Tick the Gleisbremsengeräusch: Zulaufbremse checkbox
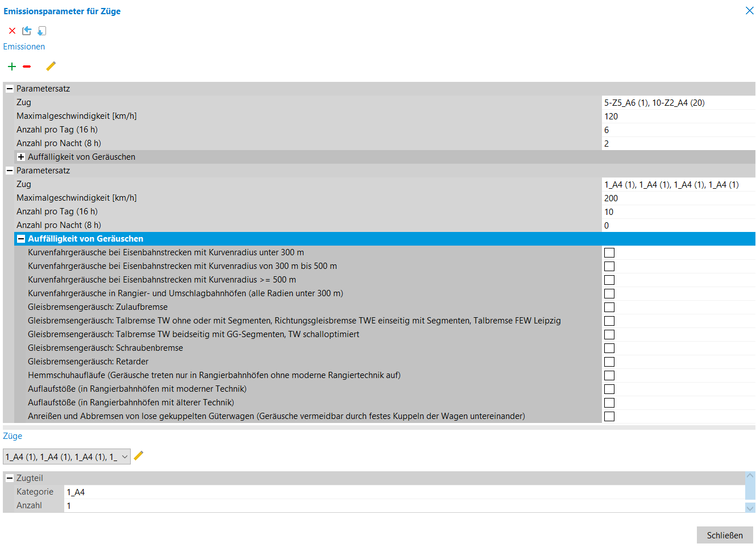Screen dimensions: 756x556 [609, 308]
